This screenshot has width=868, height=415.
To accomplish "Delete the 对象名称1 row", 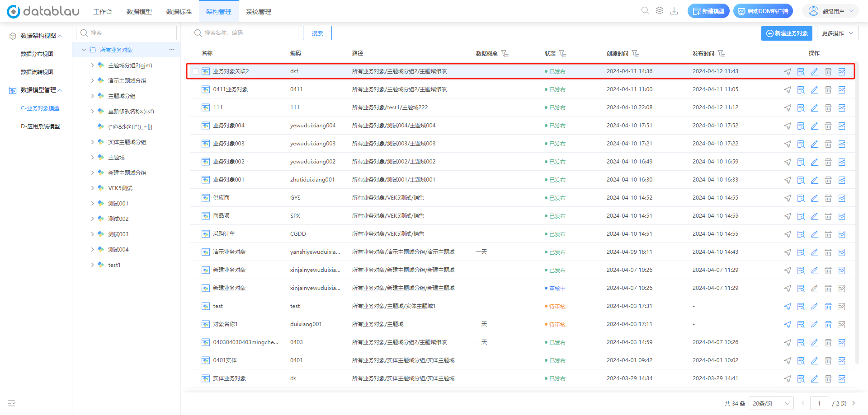I will tap(828, 324).
